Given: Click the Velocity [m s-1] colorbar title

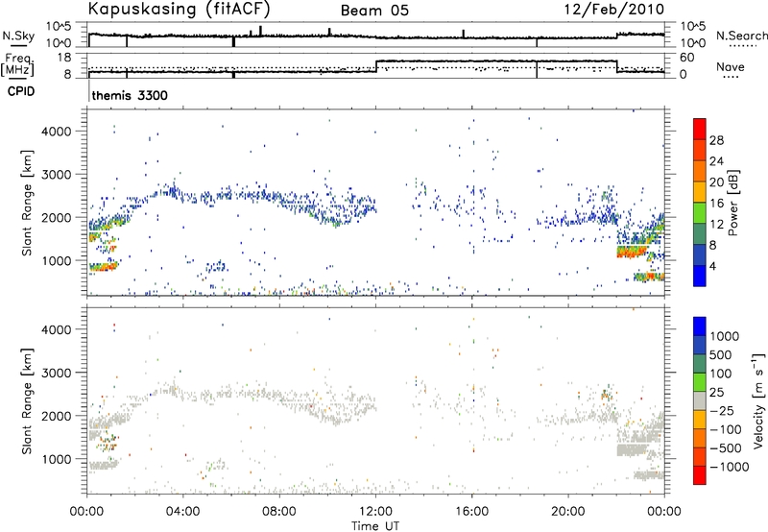Looking at the screenshot, I should click(x=758, y=400).
